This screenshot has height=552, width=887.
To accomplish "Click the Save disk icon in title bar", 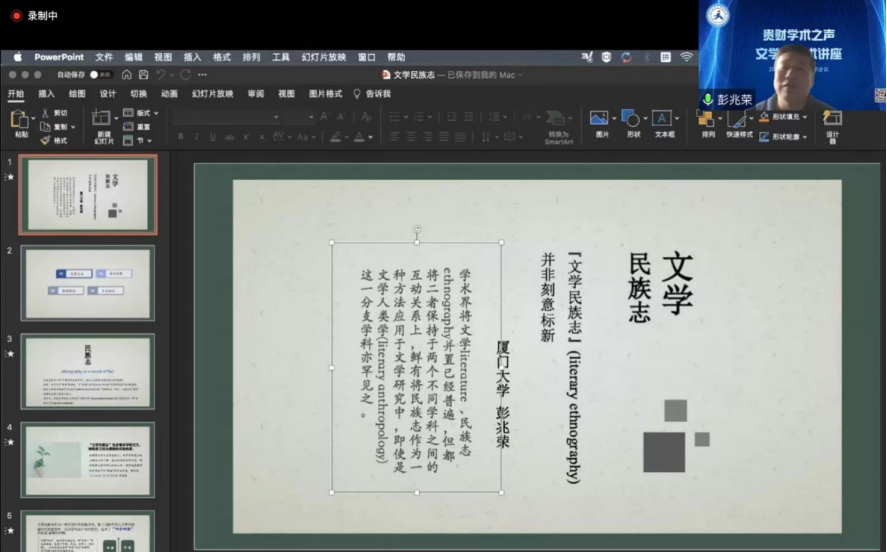I will [x=143, y=75].
